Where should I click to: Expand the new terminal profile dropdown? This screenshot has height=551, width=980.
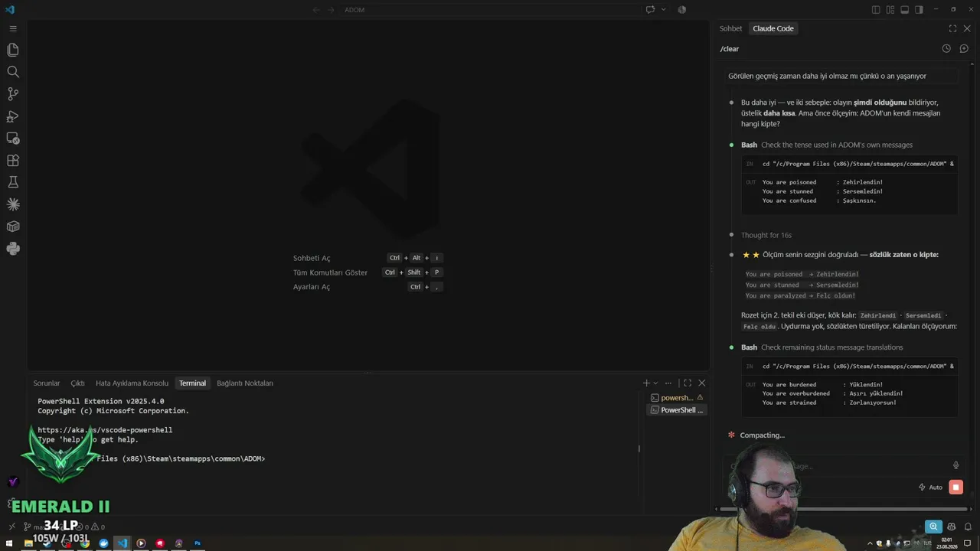click(x=655, y=383)
